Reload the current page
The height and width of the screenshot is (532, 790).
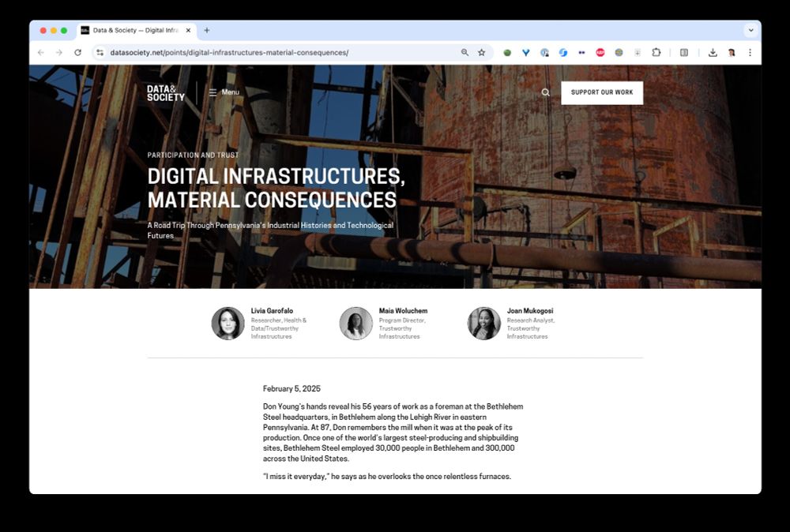click(x=77, y=52)
